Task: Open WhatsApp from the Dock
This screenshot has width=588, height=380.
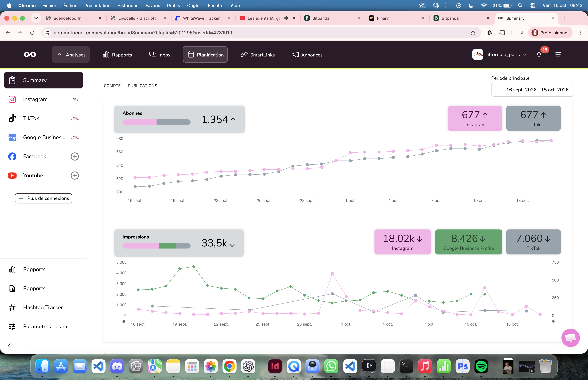Action: (x=331, y=366)
